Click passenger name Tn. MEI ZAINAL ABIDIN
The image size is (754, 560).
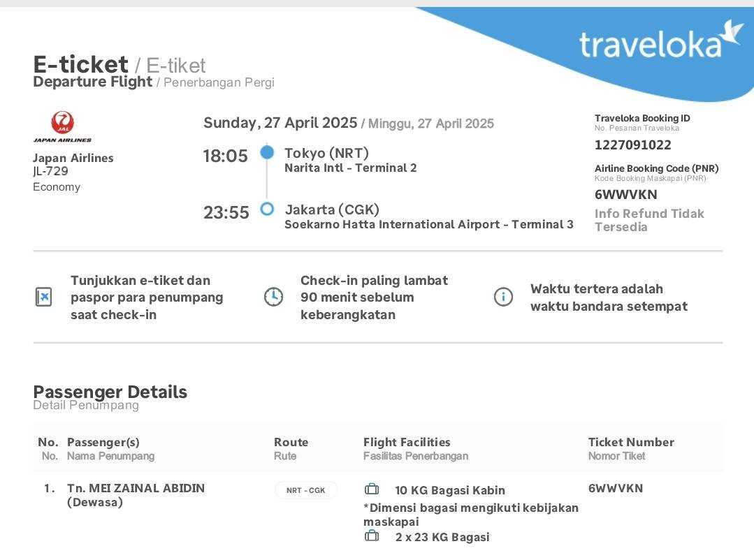click(136, 488)
